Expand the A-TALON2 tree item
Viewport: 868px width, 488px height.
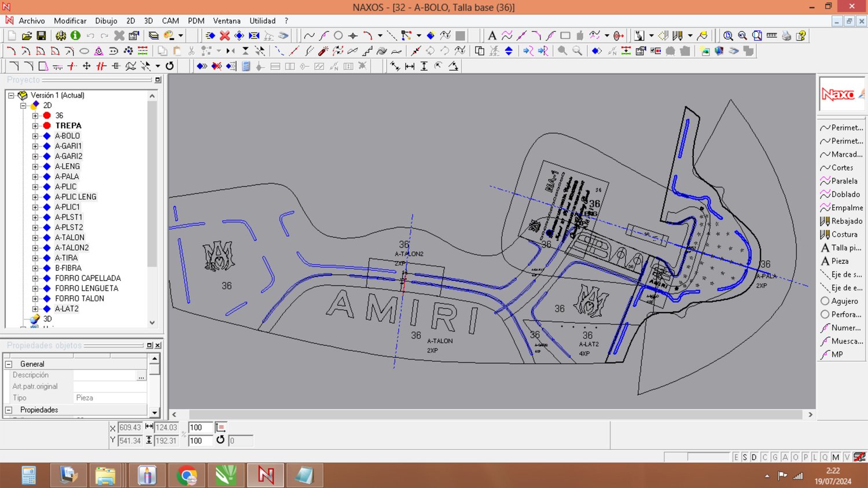35,248
